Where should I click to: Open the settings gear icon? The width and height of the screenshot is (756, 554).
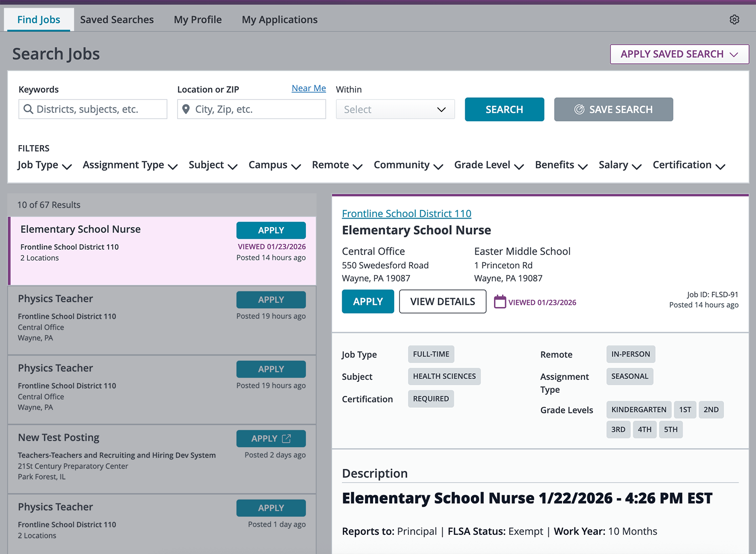[x=734, y=20]
